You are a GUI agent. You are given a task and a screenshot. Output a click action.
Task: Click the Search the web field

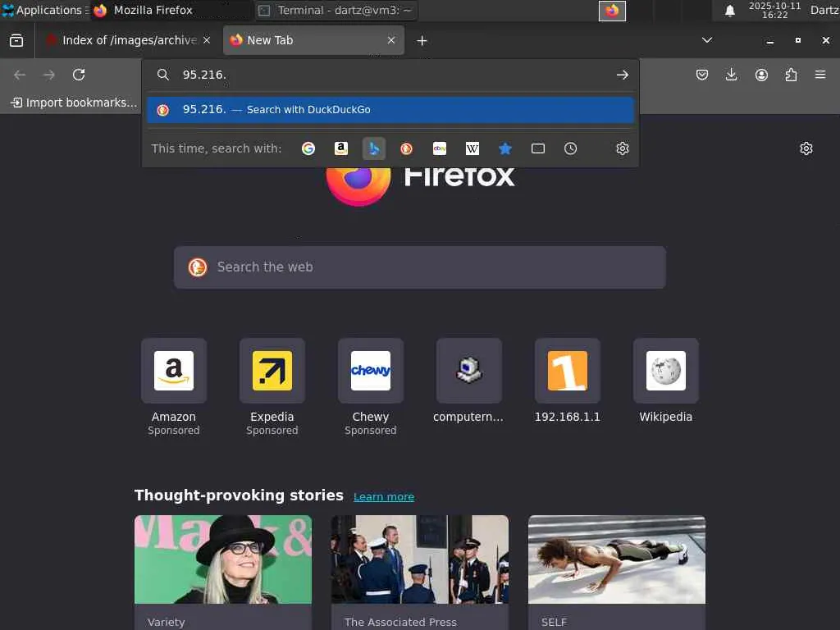point(420,267)
